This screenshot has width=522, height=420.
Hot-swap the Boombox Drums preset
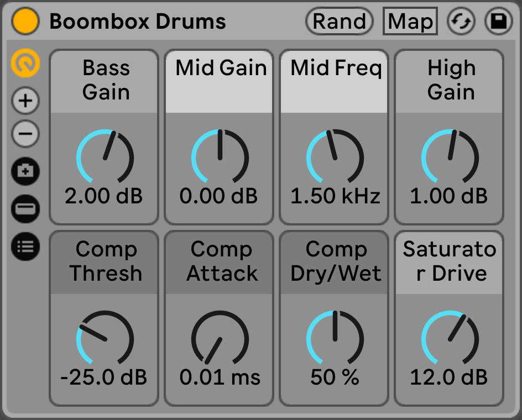461,21
